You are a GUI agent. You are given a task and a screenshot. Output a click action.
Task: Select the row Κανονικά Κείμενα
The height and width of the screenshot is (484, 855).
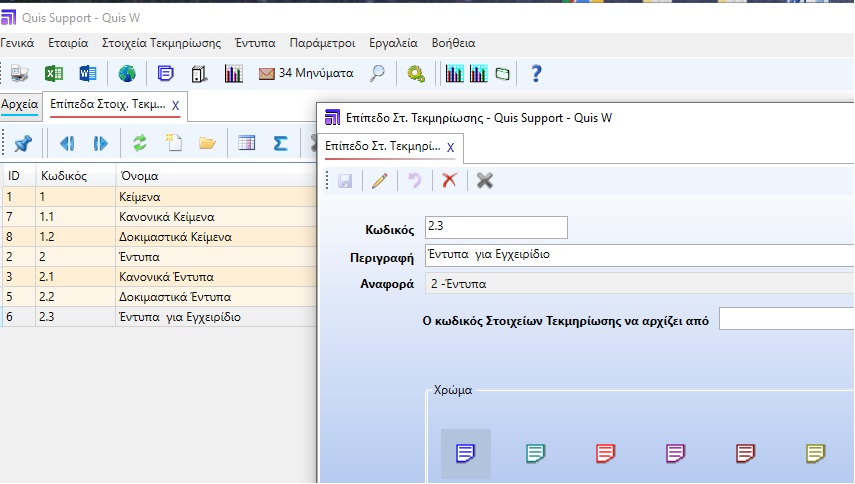159,217
